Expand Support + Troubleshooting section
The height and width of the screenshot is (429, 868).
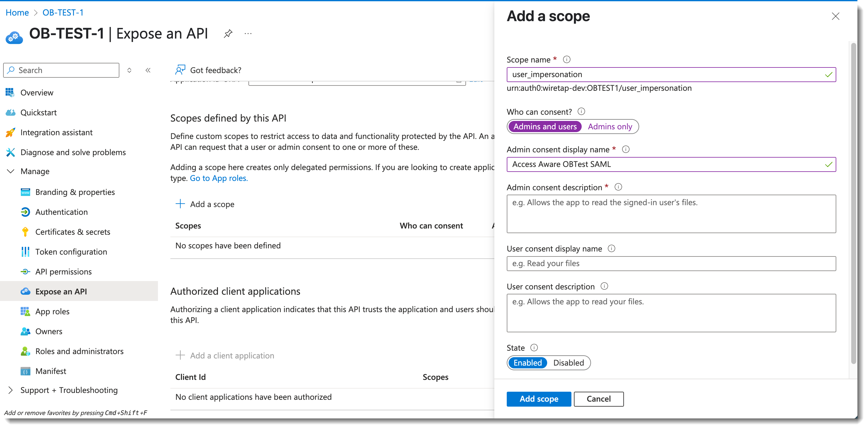tap(11, 390)
